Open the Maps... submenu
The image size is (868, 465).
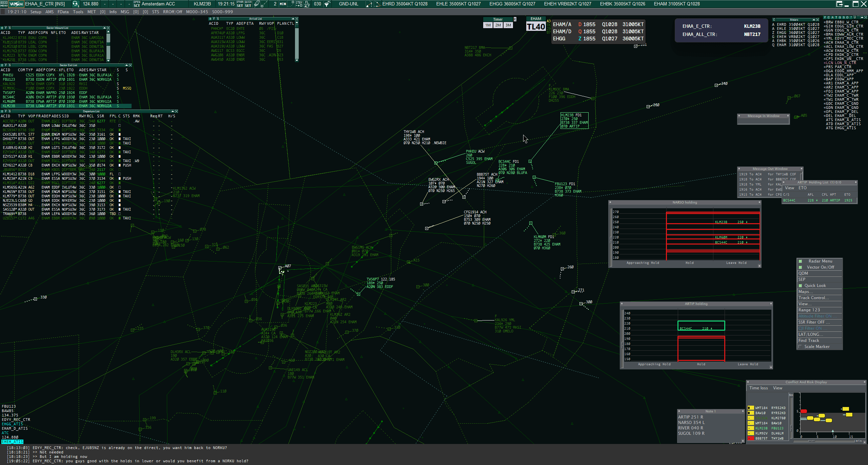pos(819,292)
